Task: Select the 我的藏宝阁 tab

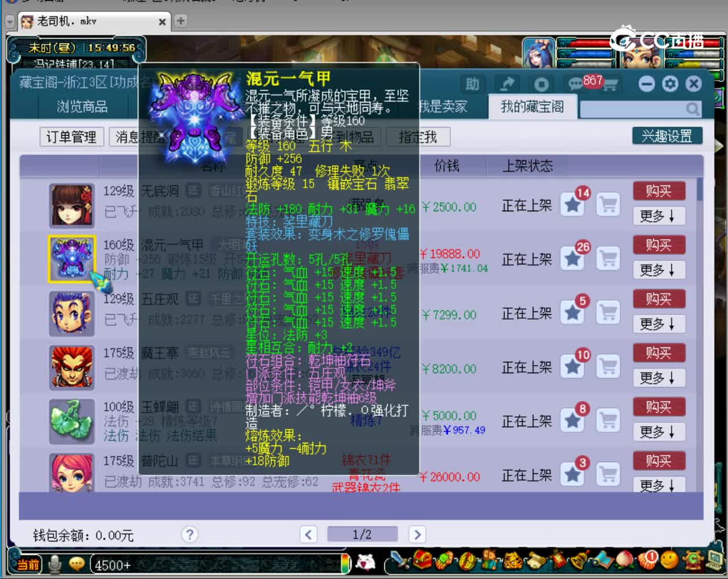Action: point(532,106)
